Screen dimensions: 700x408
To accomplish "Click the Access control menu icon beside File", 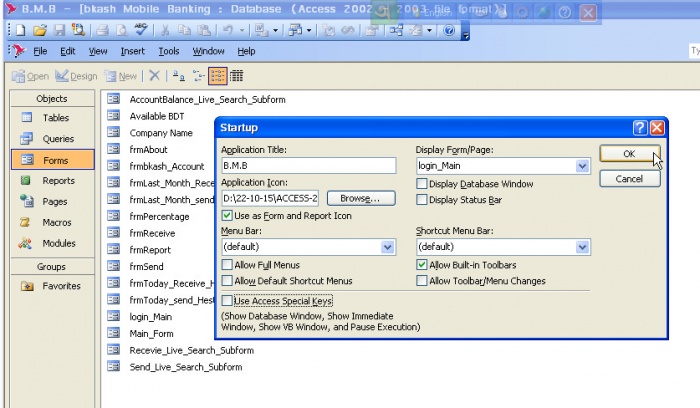I will pos(18,51).
